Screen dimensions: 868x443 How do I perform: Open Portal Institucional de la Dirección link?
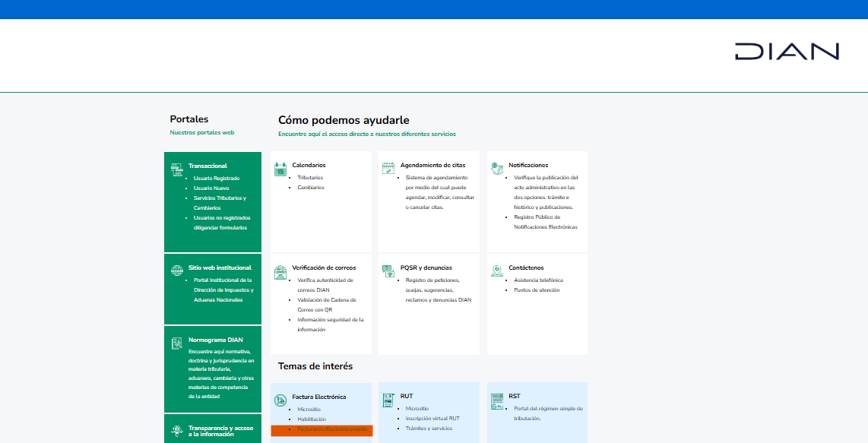(223, 290)
